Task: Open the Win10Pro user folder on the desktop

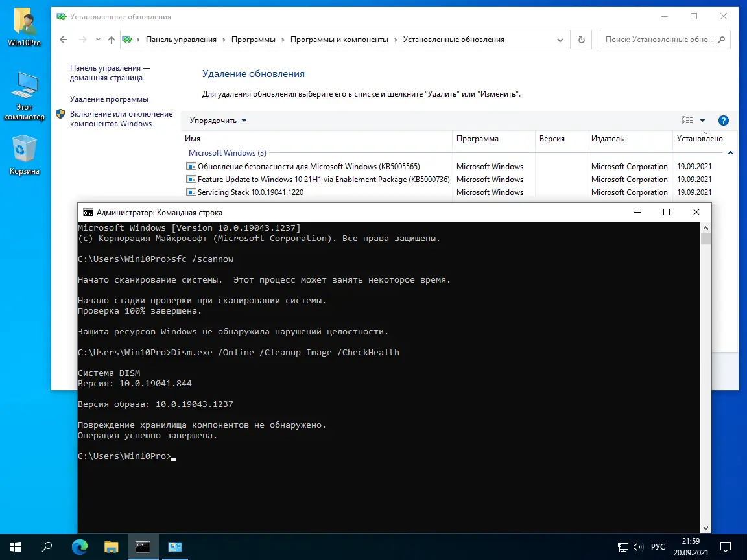Action: pos(24,26)
